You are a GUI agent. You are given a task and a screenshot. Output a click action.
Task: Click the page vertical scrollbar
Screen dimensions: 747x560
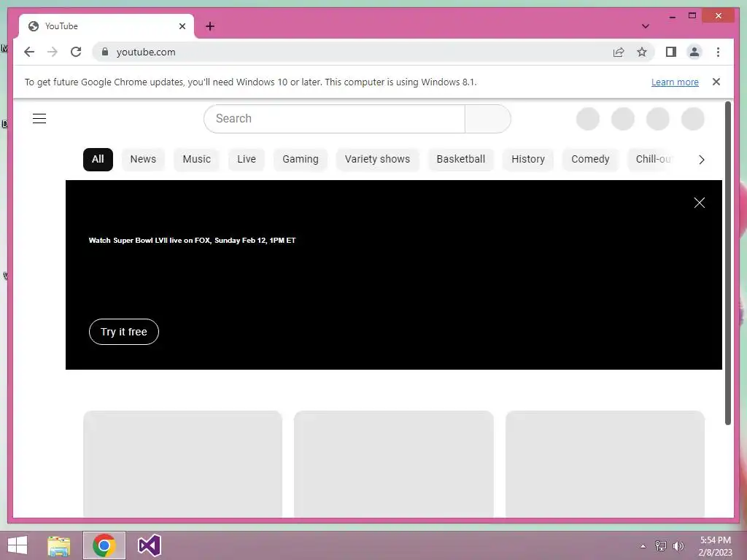click(x=728, y=262)
